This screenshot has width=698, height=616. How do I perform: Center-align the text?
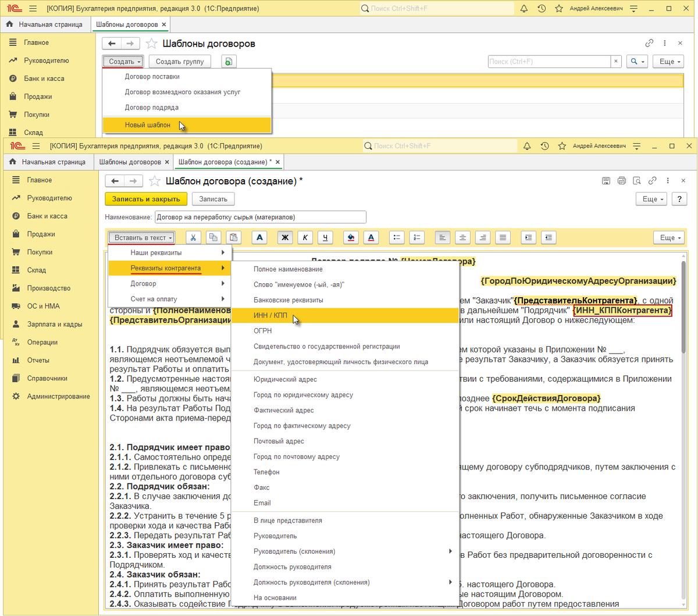[462, 237]
